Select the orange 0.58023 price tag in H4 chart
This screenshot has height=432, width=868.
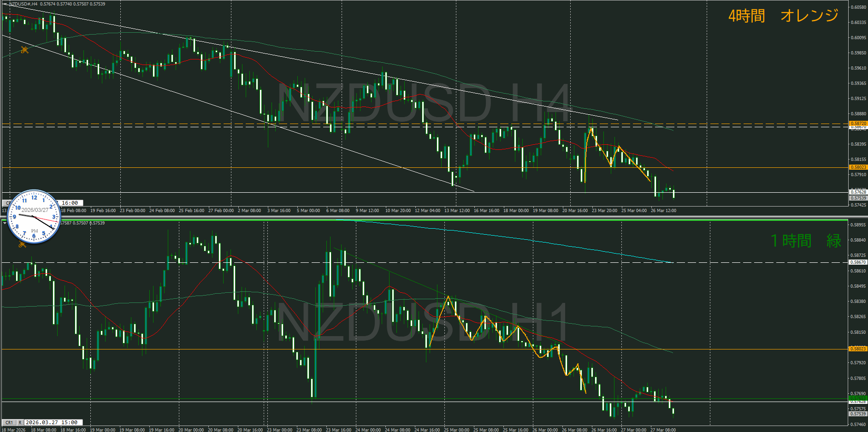click(858, 167)
